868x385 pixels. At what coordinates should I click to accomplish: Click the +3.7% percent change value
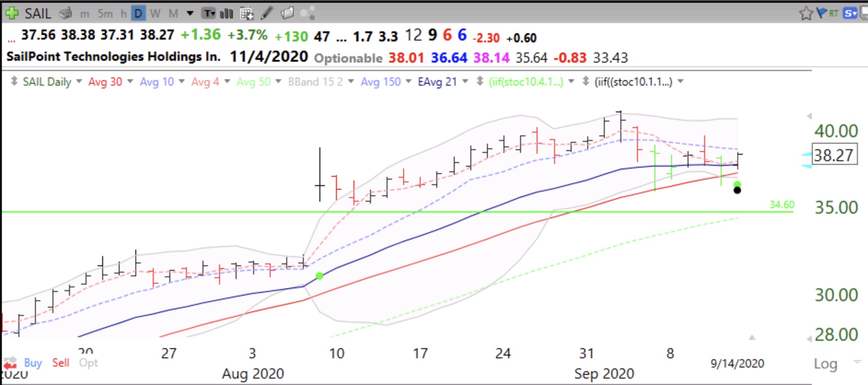248,35
